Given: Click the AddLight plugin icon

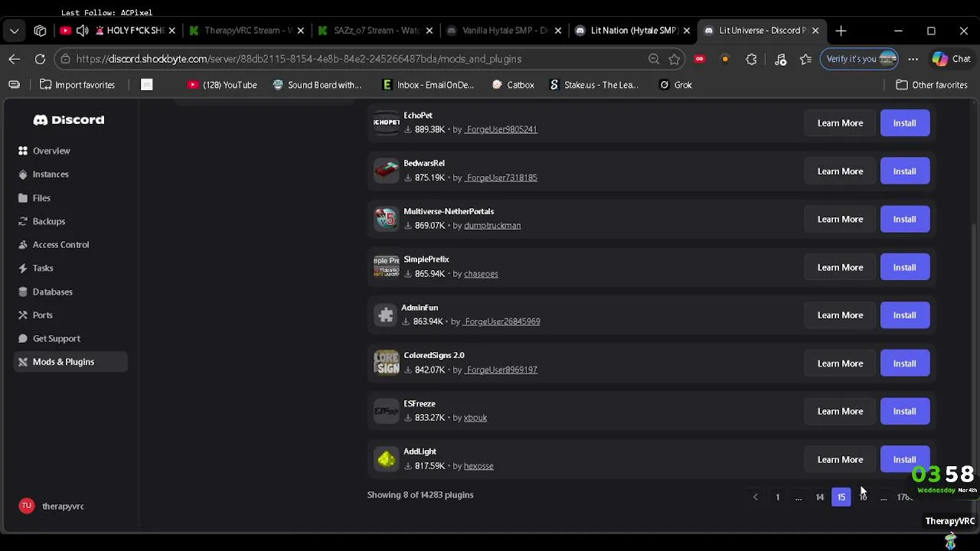Looking at the screenshot, I should tap(387, 459).
